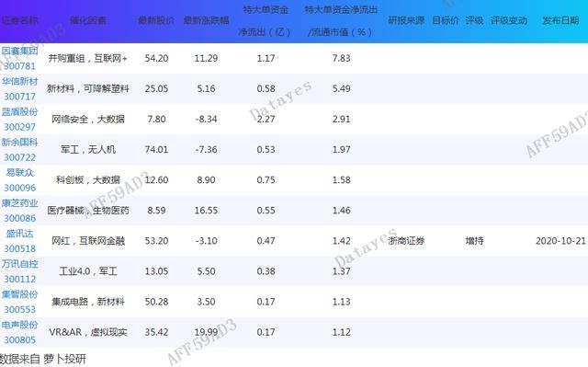Open stock link 万讯自控 300112
This screenshot has width=588, height=367.
[19, 271]
